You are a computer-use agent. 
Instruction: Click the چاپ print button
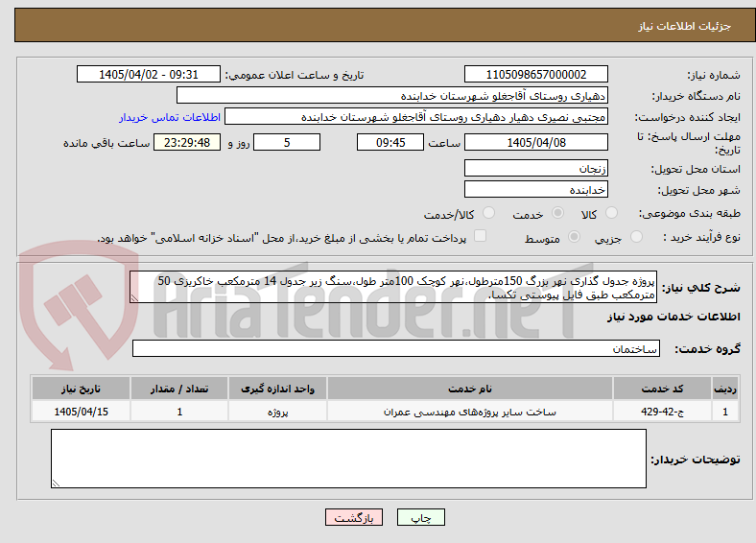[421, 517]
